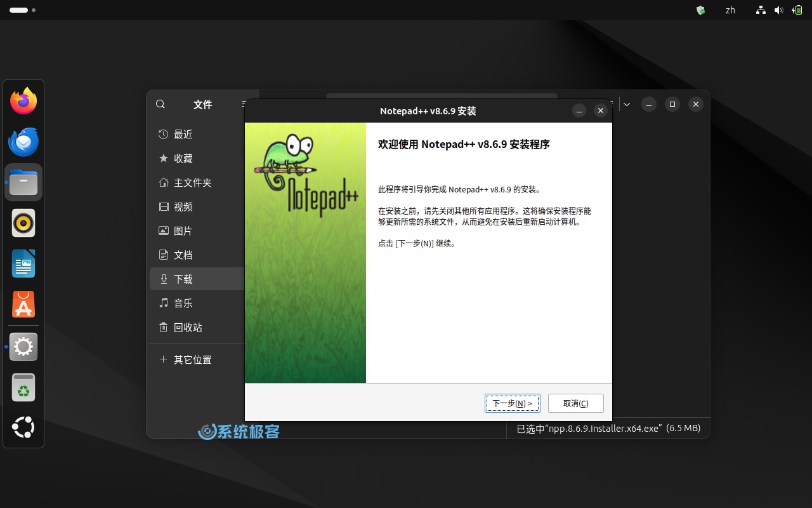Click the 文件 title in Files sidebar header
The image size is (812, 508).
pyautogui.click(x=202, y=104)
